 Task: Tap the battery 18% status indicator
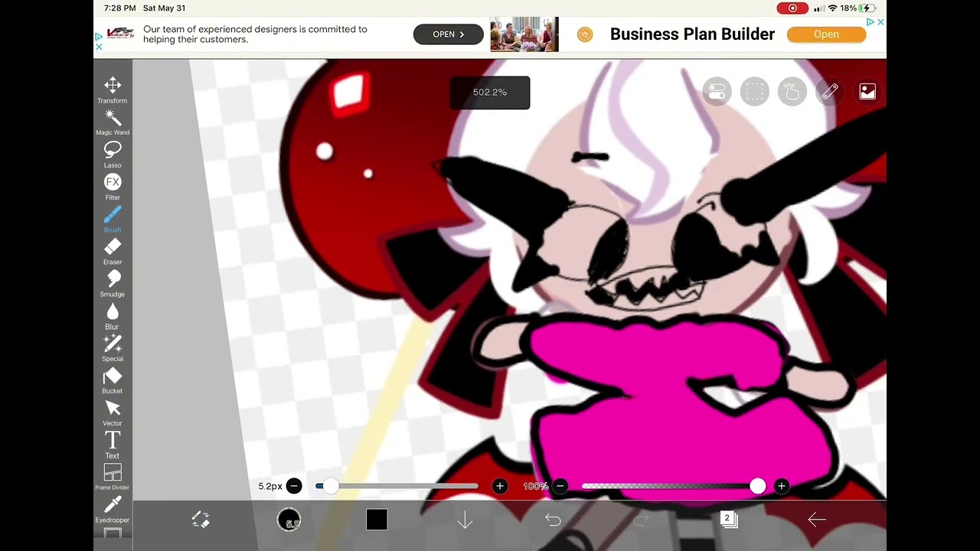[x=857, y=8]
